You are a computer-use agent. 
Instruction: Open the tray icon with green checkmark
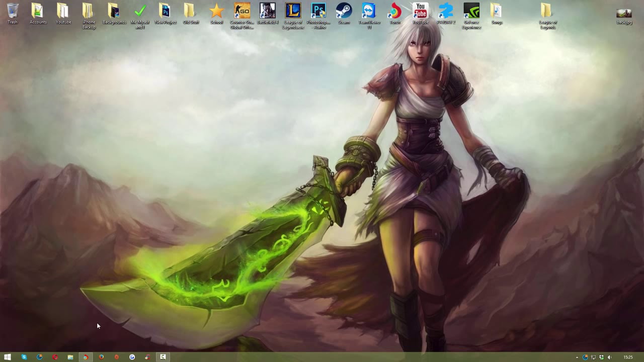(602, 357)
